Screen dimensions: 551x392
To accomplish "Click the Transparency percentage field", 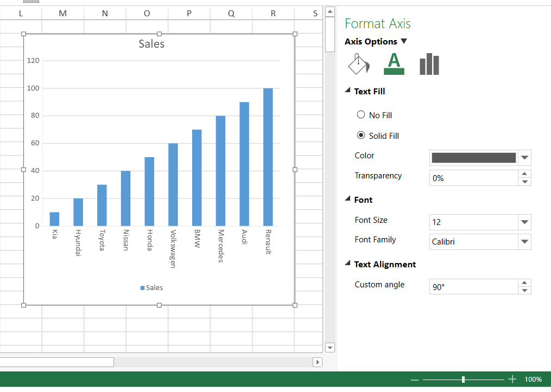I will 474,178.
